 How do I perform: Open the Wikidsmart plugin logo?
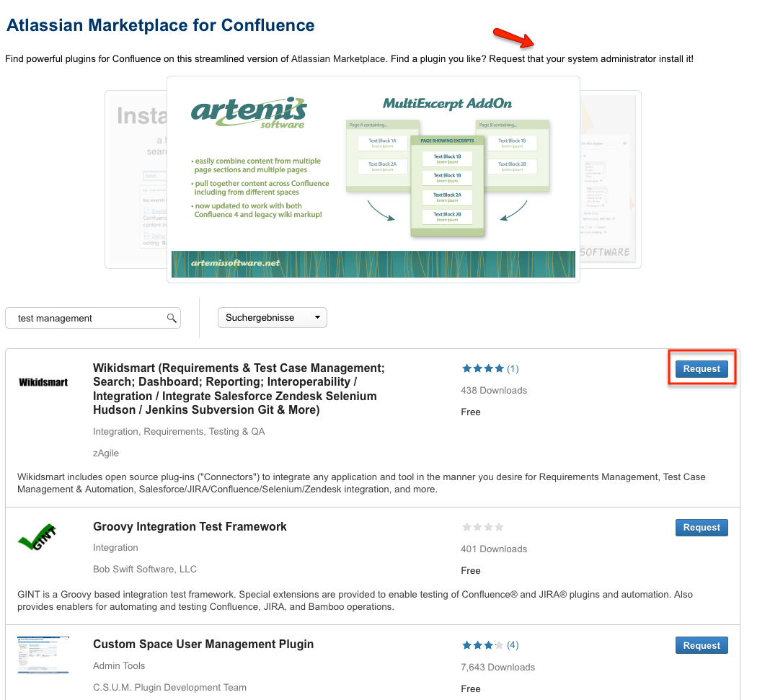click(43, 382)
